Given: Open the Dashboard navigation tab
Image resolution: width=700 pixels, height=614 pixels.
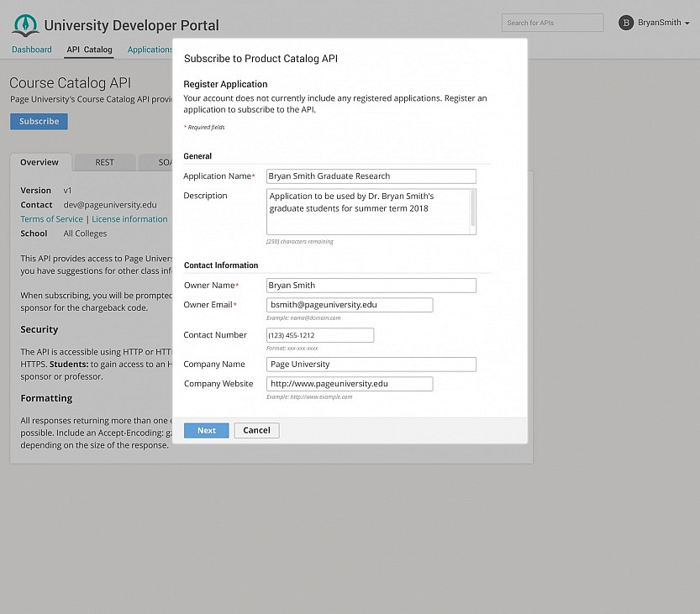Looking at the screenshot, I should pyautogui.click(x=32, y=50).
